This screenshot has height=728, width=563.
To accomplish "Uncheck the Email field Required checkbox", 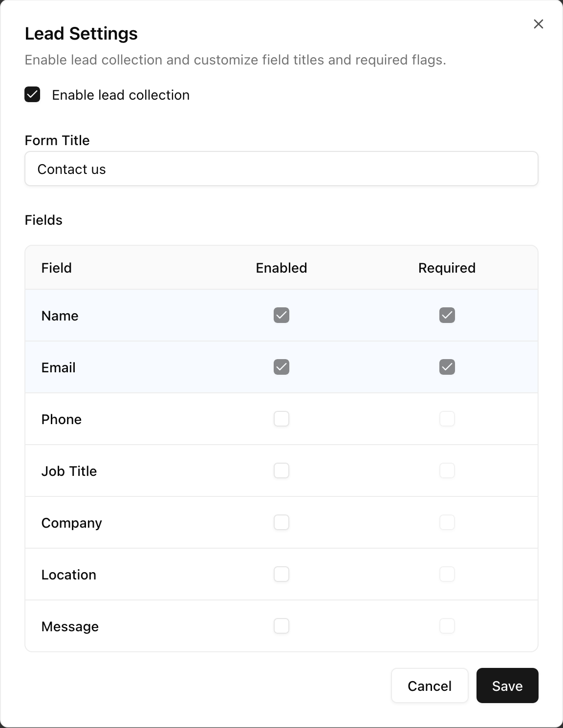I will pyautogui.click(x=447, y=367).
